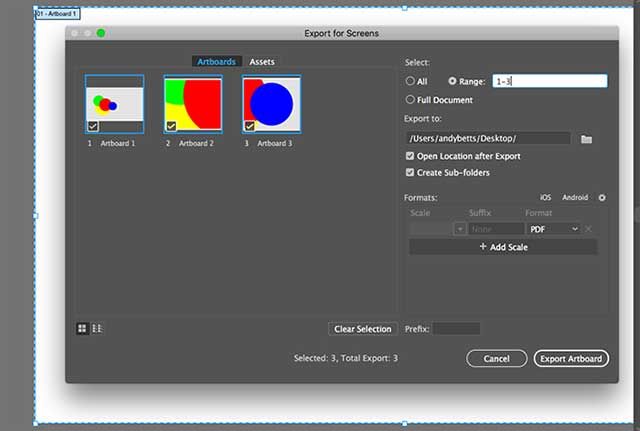Select the Artboards tab
Viewport: 640px width, 431px height.
[217, 62]
